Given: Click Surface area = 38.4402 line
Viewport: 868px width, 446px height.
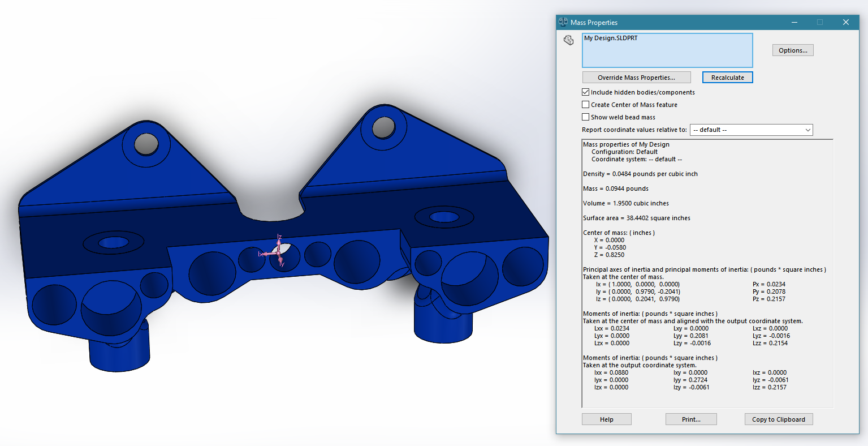Looking at the screenshot, I should pos(637,218).
